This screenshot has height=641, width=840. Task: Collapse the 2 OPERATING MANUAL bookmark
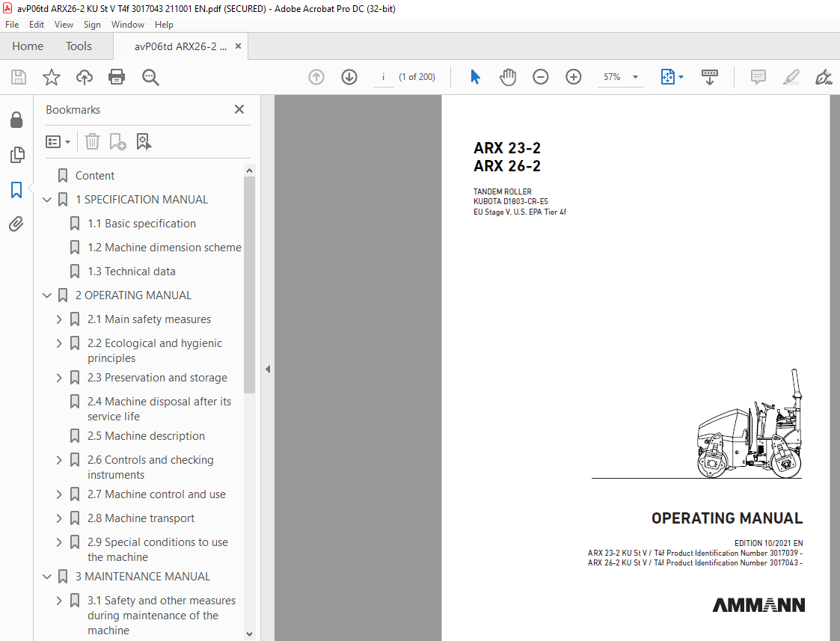(x=47, y=295)
